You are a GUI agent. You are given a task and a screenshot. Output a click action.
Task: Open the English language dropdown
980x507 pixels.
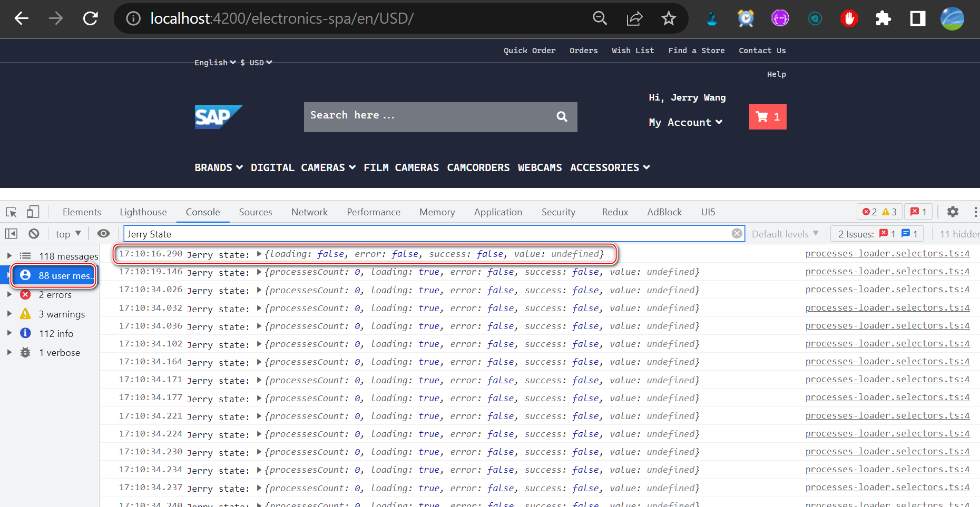(x=215, y=62)
